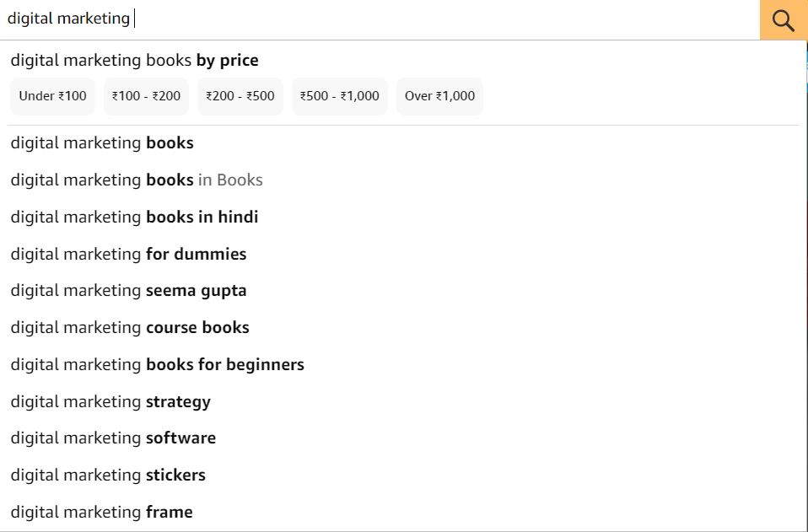
Task: Choose the ₹100 - ₹200 price range
Action: click(x=146, y=96)
